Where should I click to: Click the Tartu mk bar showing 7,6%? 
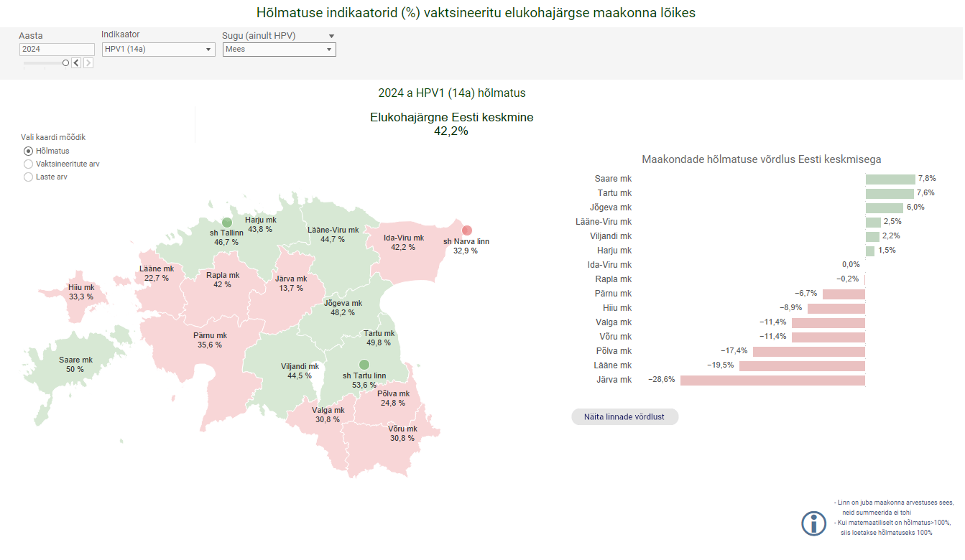[890, 193]
